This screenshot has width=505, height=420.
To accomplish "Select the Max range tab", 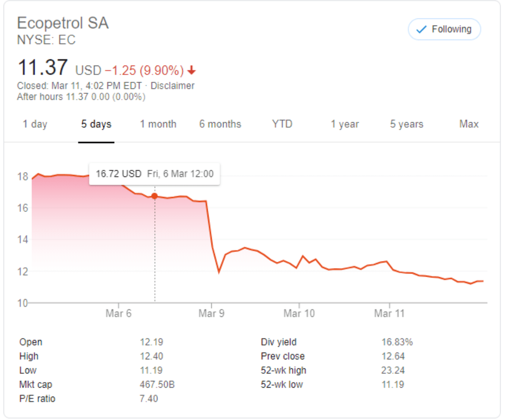I will coord(469,124).
